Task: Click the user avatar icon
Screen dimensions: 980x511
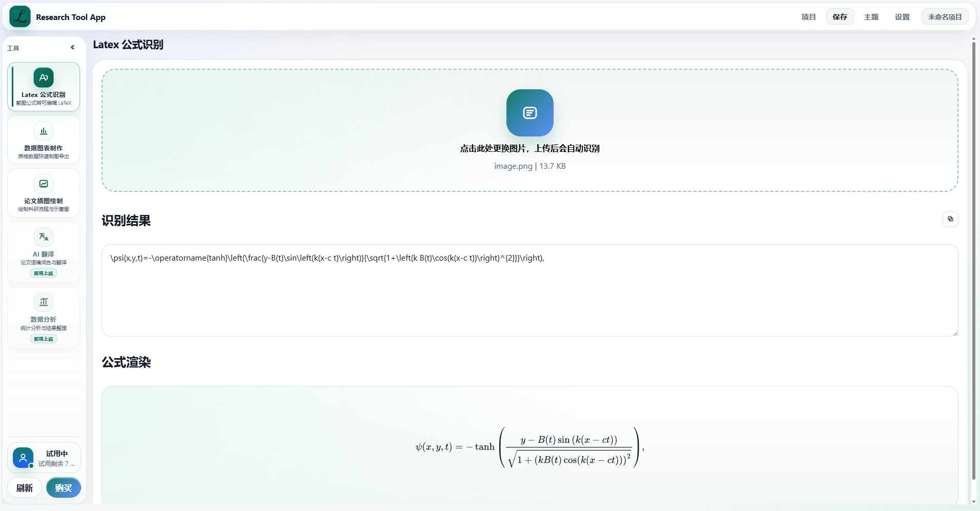Action: pyautogui.click(x=23, y=458)
